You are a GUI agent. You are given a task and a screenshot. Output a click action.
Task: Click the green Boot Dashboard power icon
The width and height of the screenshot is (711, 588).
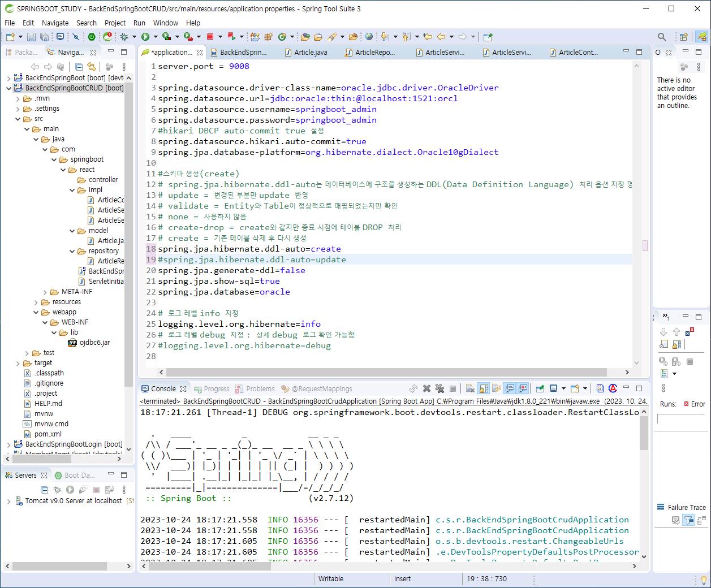92,37
